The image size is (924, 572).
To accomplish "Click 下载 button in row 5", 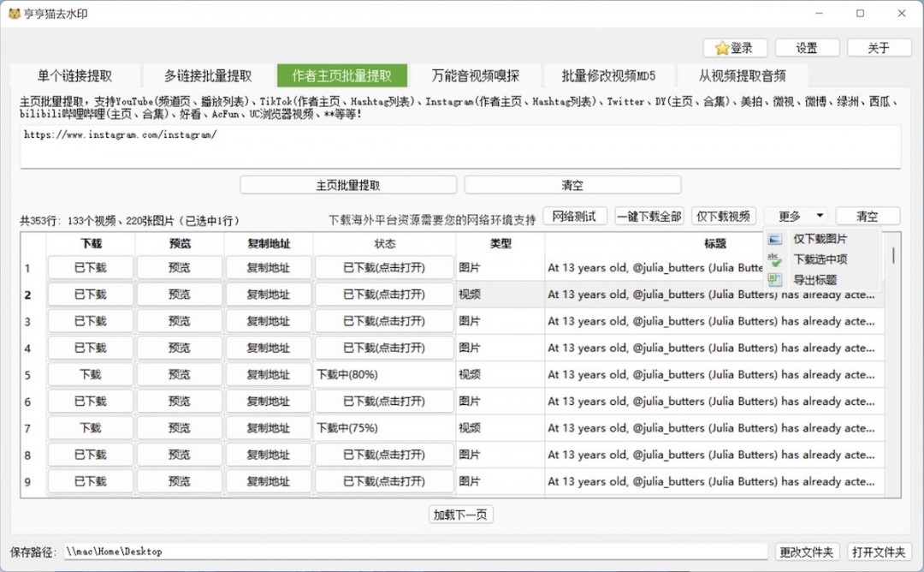I will [90, 374].
